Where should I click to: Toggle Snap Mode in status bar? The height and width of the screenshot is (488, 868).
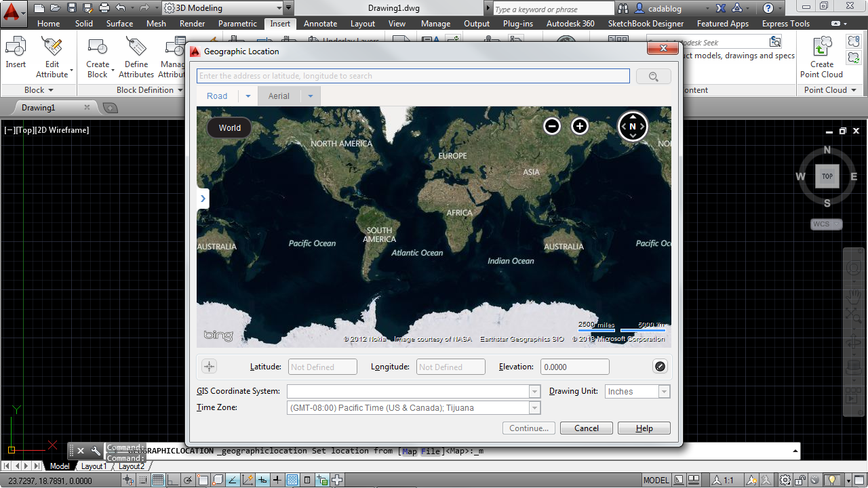click(142, 481)
